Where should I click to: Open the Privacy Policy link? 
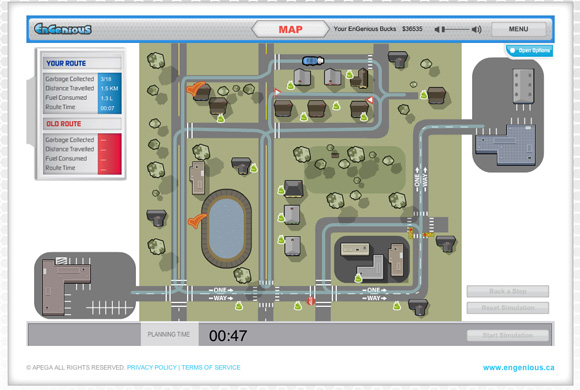(x=152, y=367)
